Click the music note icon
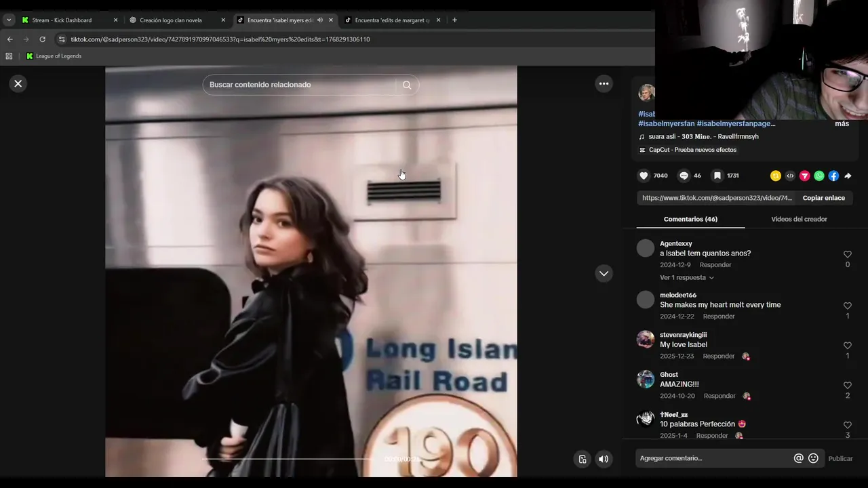Screen dimensions: 868x488 coord(642,137)
